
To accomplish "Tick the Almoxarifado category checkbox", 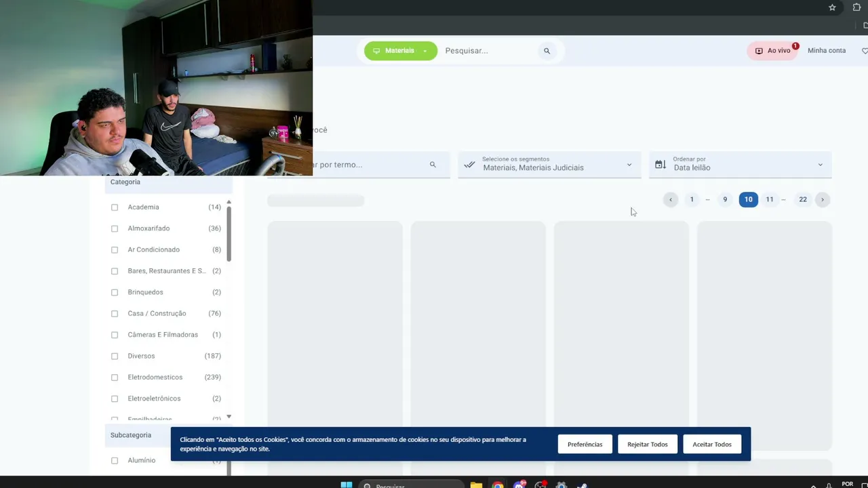I will (x=115, y=228).
